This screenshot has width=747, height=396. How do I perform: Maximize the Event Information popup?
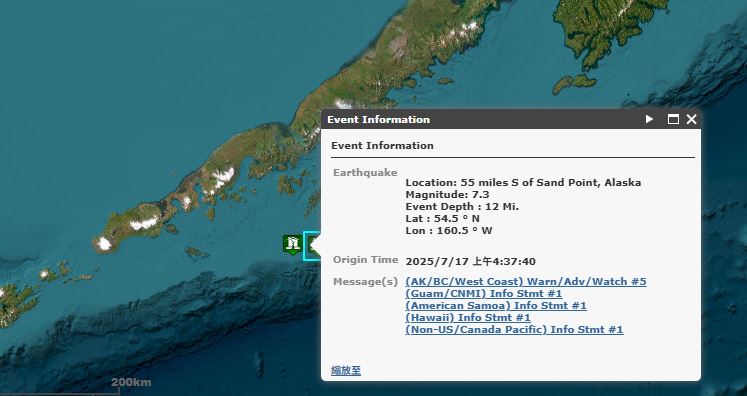click(x=673, y=119)
